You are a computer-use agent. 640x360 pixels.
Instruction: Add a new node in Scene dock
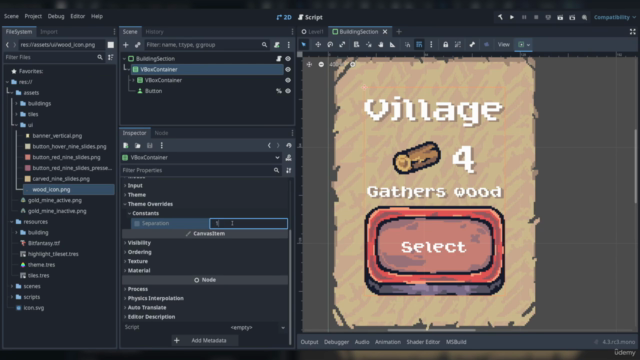point(126,45)
